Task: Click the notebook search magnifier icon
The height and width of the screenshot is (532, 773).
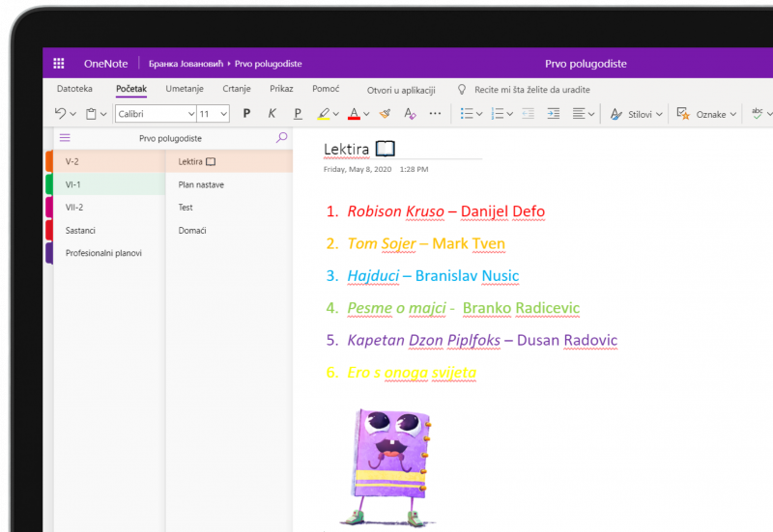Action: coord(281,137)
